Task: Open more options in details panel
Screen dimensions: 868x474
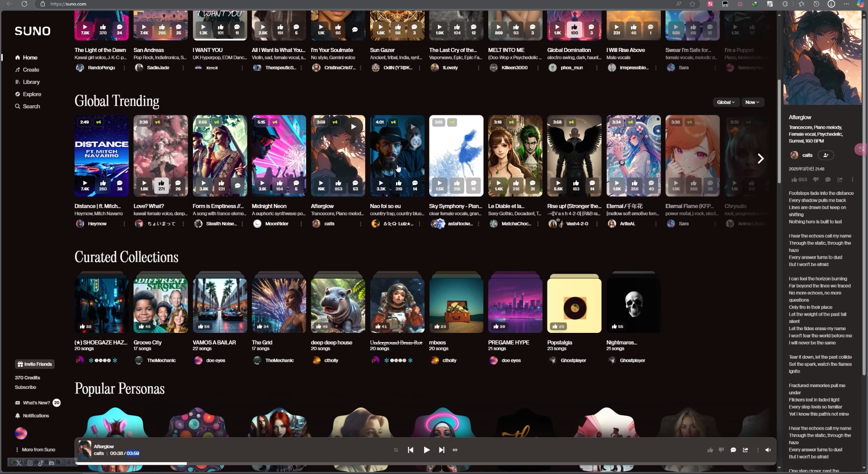Action: pos(853,180)
